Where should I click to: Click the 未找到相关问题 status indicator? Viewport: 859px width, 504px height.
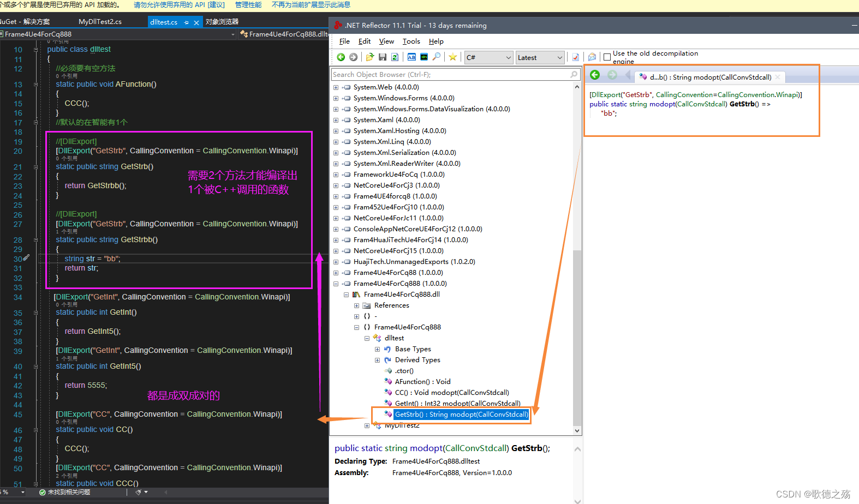[x=64, y=492]
